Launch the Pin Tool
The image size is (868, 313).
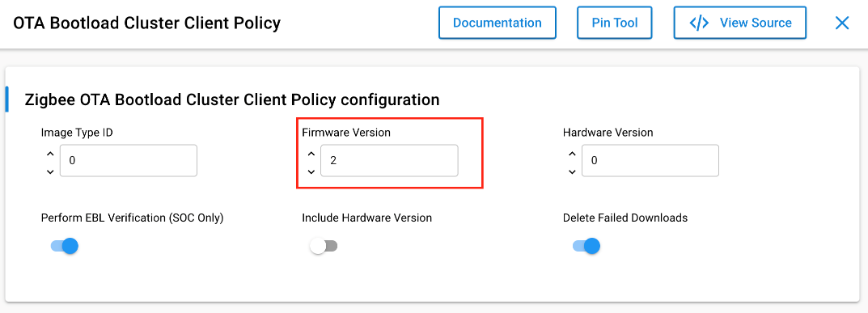615,23
